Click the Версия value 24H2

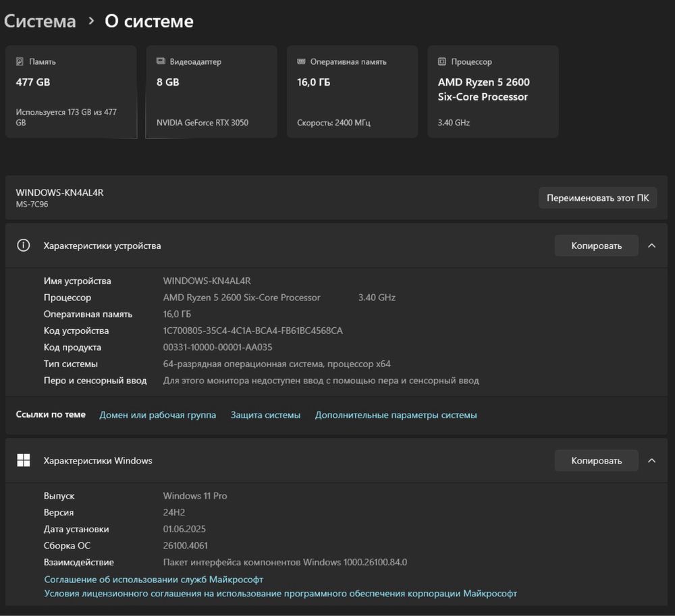[x=174, y=512]
